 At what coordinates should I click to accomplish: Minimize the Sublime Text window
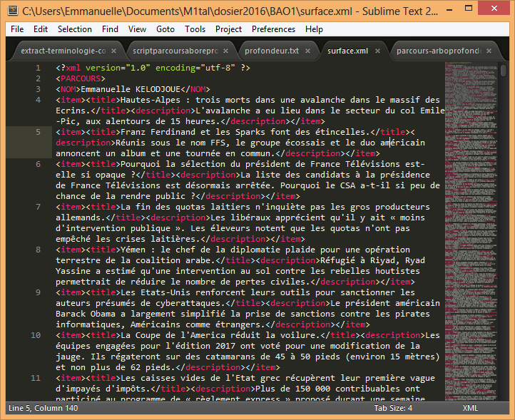click(449, 9)
